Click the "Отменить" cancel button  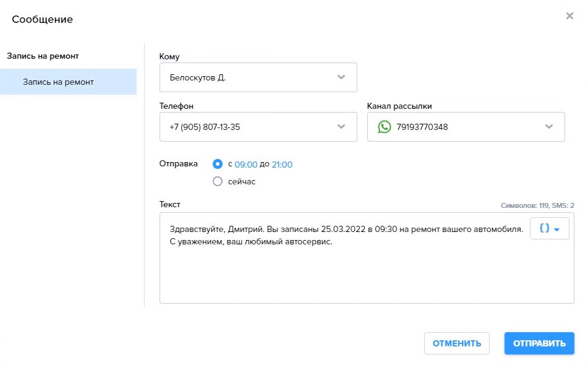[456, 343]
